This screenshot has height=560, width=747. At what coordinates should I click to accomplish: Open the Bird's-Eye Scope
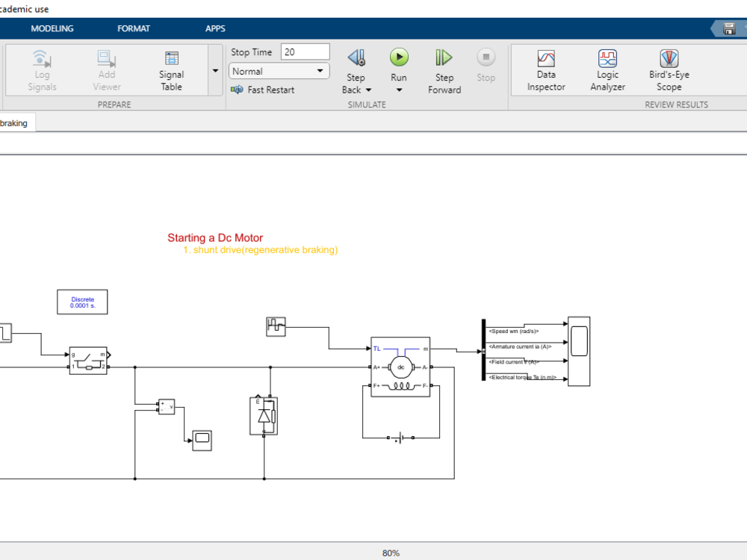(669, 70)
